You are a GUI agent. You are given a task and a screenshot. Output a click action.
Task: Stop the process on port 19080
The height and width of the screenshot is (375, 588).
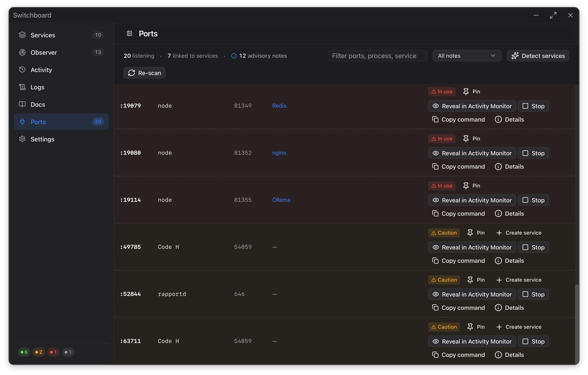tap(533, 153)
